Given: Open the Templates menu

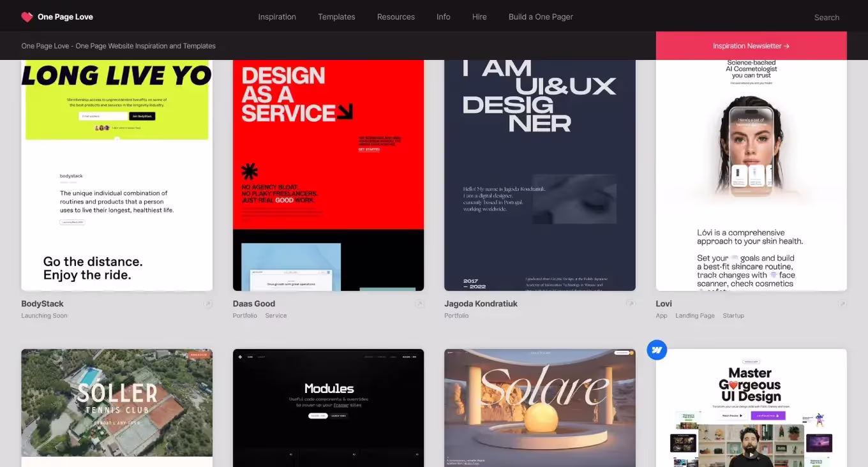Looking at the screenshot, I should coord(336,17).
